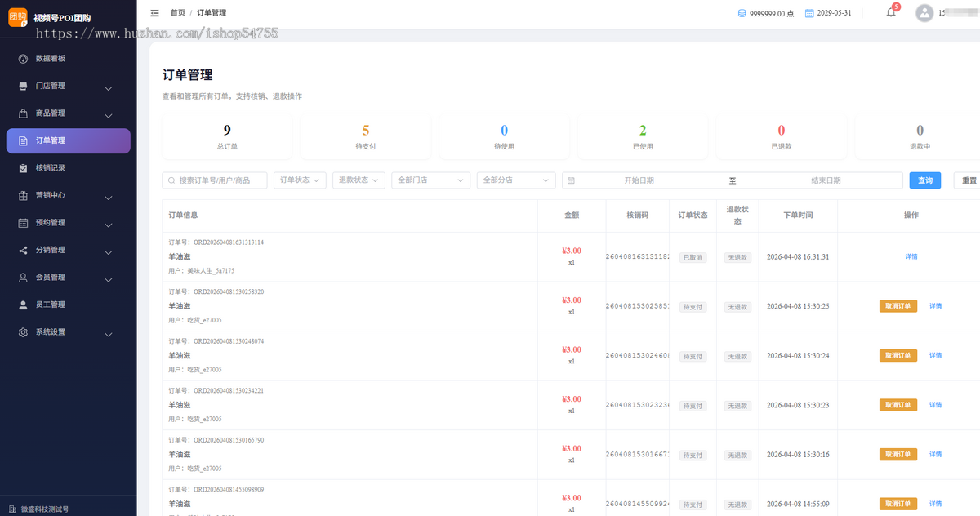The height and width of the screenshot is (516, 980).
Task: Click the 已取消 status tag
Action: click(x=693, y=257)
